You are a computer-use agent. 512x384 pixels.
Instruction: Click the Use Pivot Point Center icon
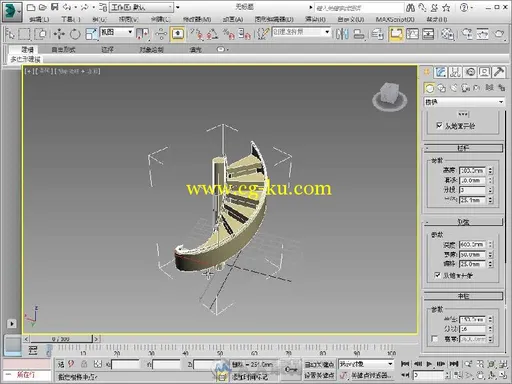click(x=143, y=34)
